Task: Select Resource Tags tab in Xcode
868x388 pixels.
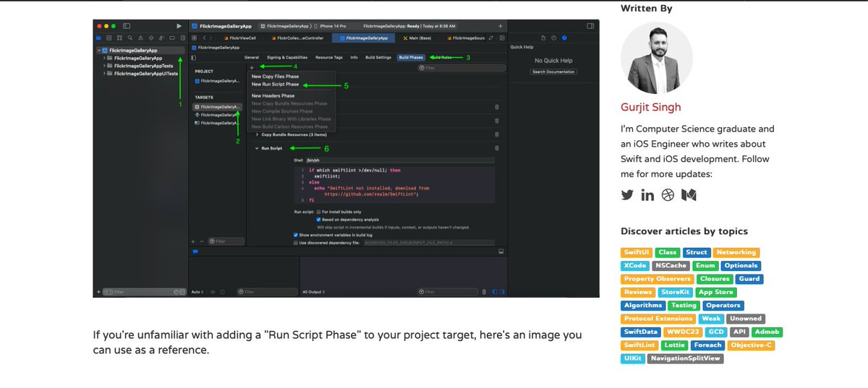Action: [x=329, y=57]
